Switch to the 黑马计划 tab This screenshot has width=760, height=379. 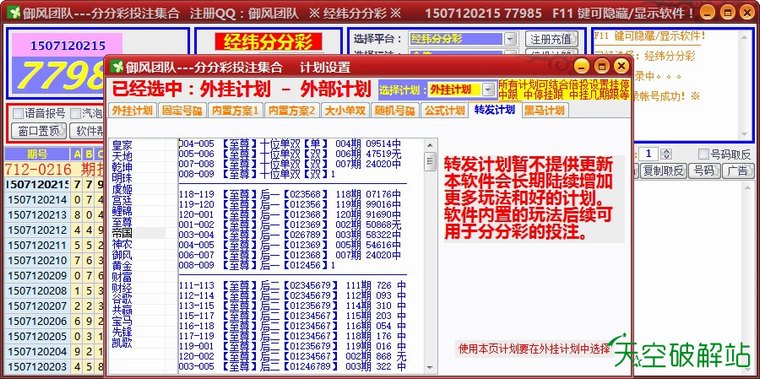coord(544,110)
